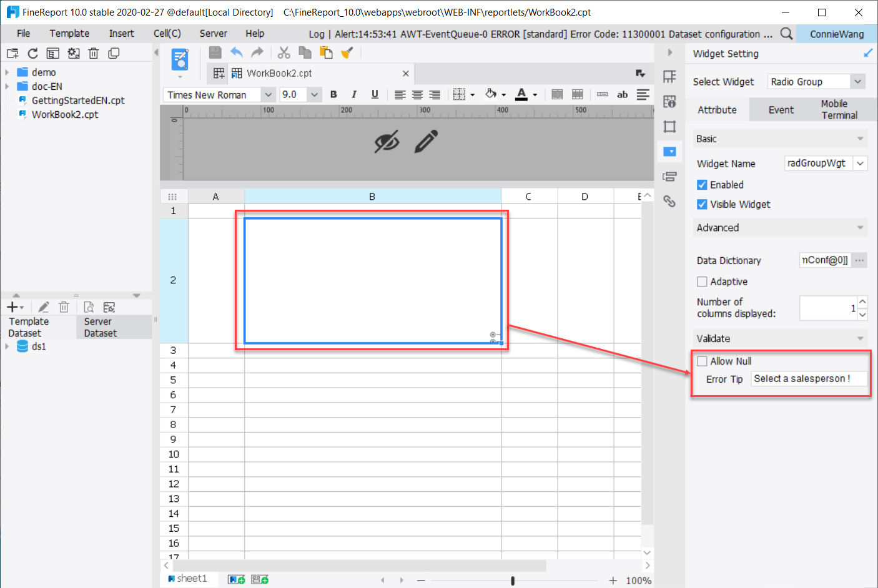Select the sheet1 tab
Viewport: 878px width, 588px height.
[x=187, y=579]
